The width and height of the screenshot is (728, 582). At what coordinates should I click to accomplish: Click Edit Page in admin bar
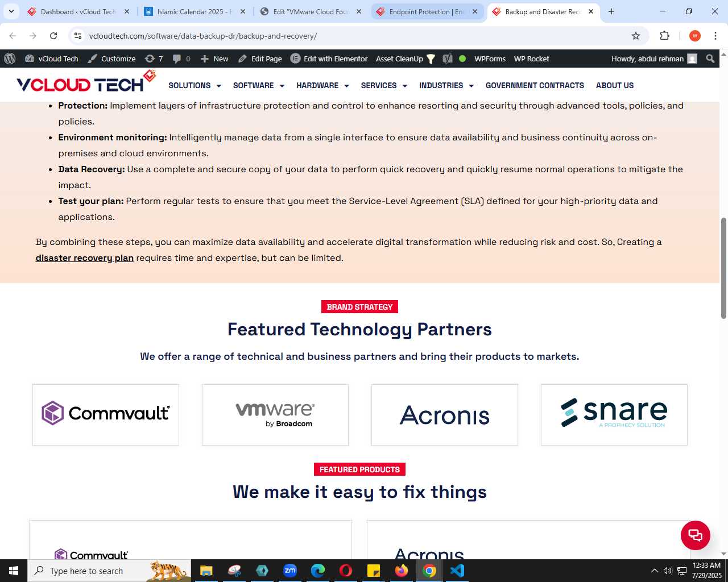point(260,59)
